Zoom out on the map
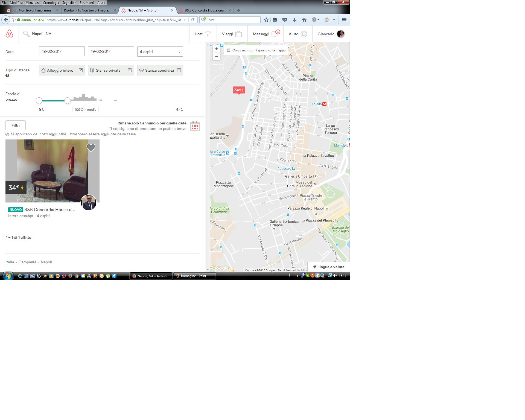The image size is (525, 420). pos(217,56)
